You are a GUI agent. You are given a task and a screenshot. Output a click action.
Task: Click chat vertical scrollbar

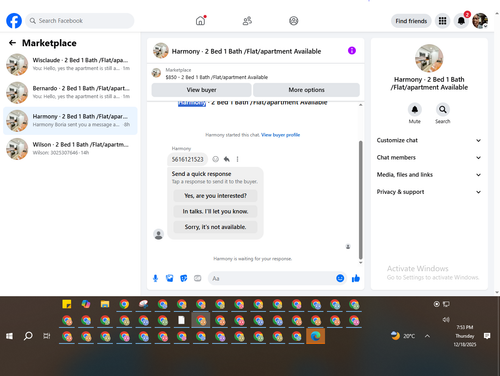pyautogui.click(x=360, y=200)
